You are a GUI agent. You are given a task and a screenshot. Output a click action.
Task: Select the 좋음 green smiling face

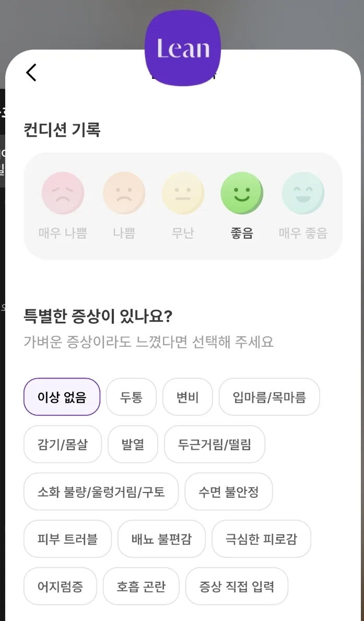point(242,193)
